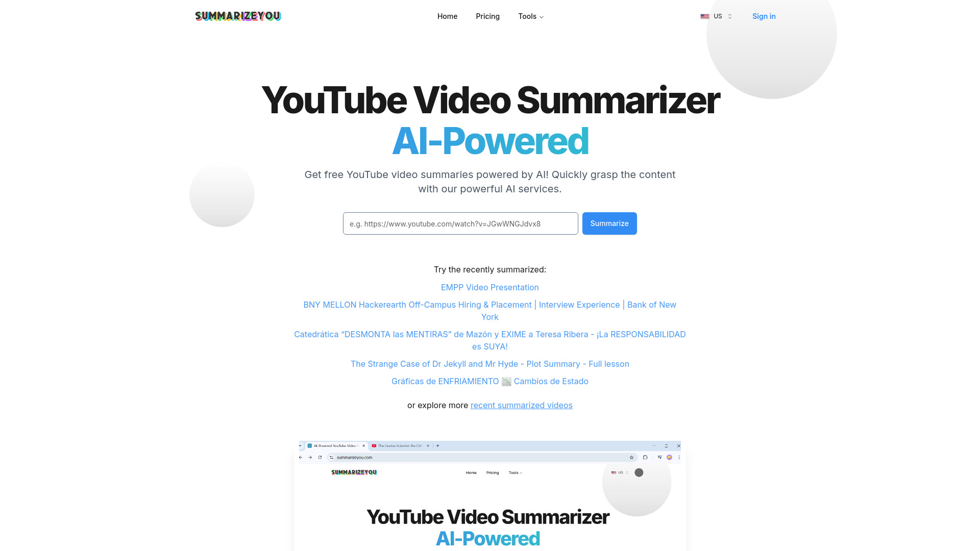Click the Strange Case of Dr Jekyll summary
Screen dimensions: 980x551
pyautogui.click(x=490, y=363)
